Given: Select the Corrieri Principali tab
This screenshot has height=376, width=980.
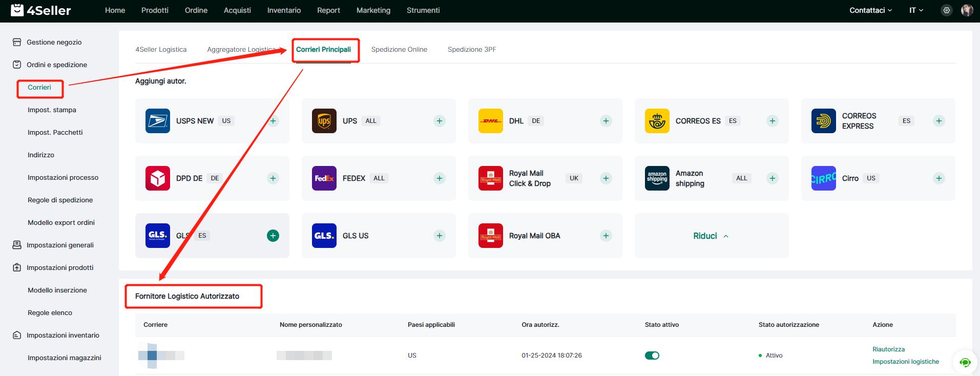Looking at the screenshot, I should pyautogui.click(x=323, y=49).
